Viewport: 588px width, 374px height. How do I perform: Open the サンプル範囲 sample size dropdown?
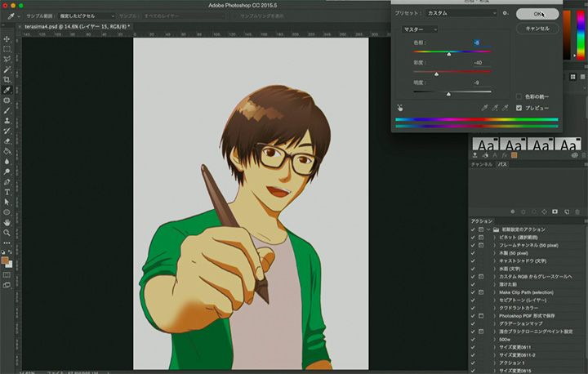pos(87,16)
